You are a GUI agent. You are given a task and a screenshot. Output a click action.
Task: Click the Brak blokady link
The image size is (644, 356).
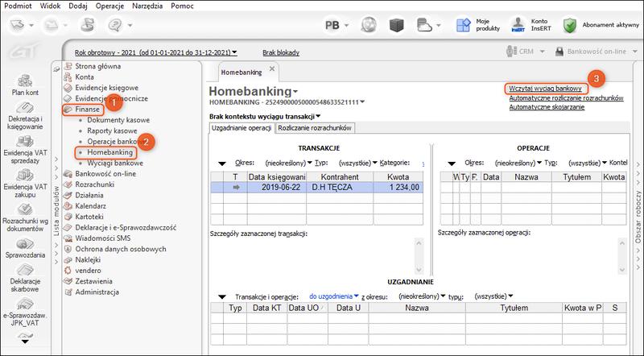point(281,52)
